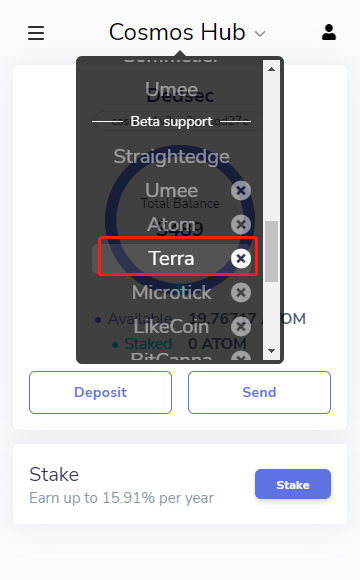The height and width of the screenshot is (580, 360).
Task: Open the hamburger navigation menu
Action: coord(36,33)
